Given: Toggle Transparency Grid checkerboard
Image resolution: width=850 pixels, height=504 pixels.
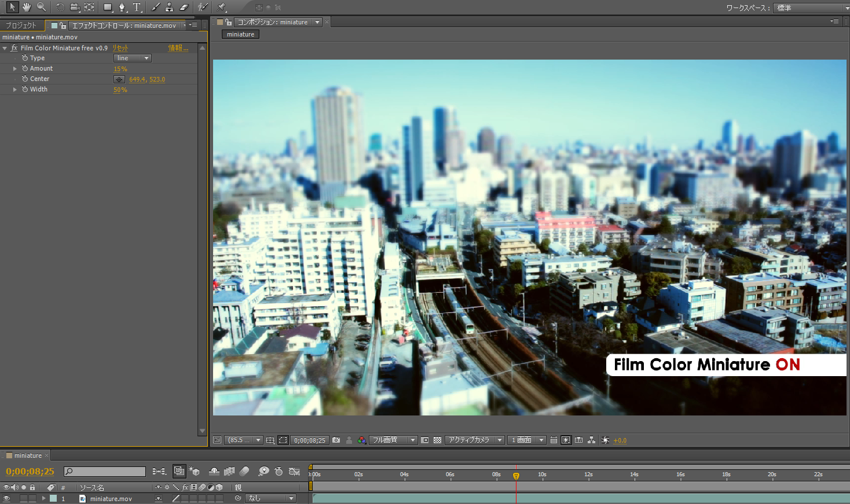Looking at the screenshot, I should [437, 440].
